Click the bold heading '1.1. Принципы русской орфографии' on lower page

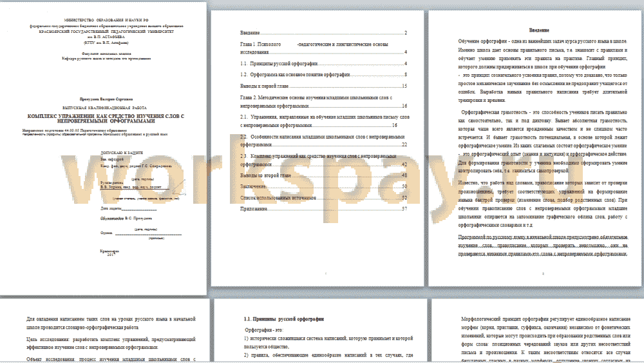284,319
